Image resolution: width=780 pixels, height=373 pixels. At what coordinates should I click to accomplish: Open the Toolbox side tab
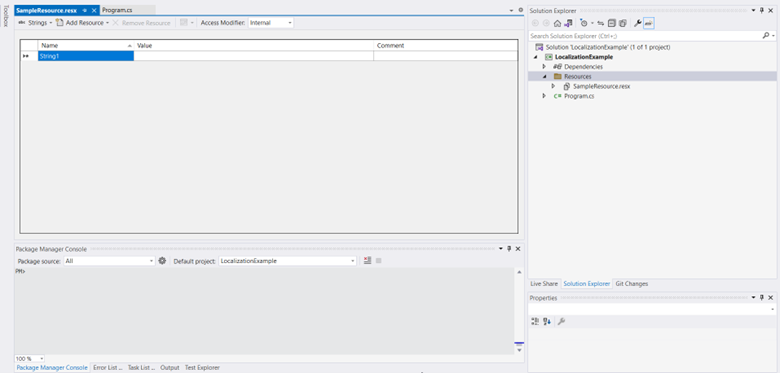tap(6, 16)
